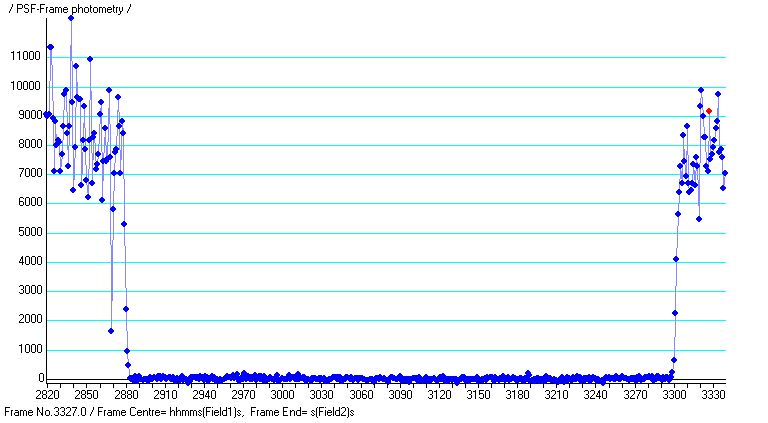Click the red highlighted data point
This screenshot has height=423, width=768.
pos(709,111)
